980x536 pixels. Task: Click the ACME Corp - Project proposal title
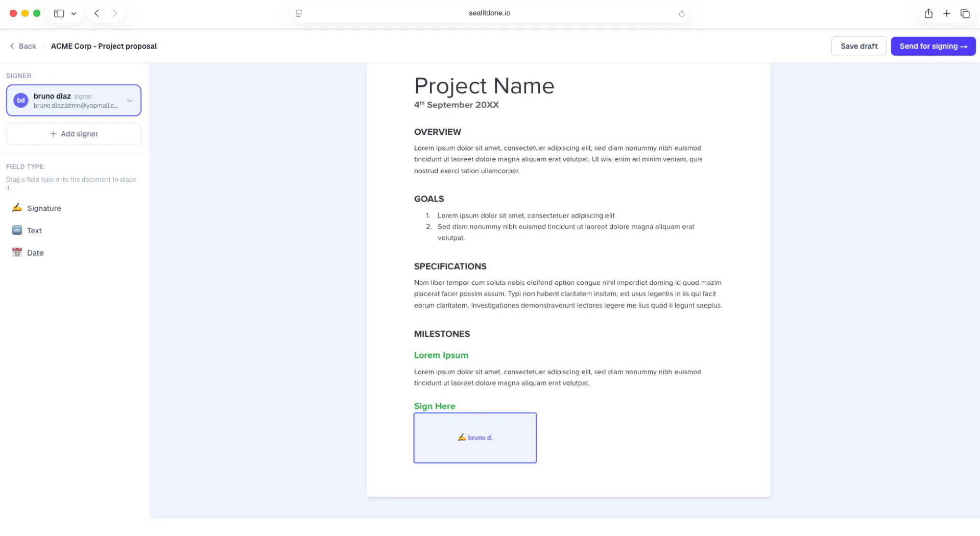click(x=104, y=46)
